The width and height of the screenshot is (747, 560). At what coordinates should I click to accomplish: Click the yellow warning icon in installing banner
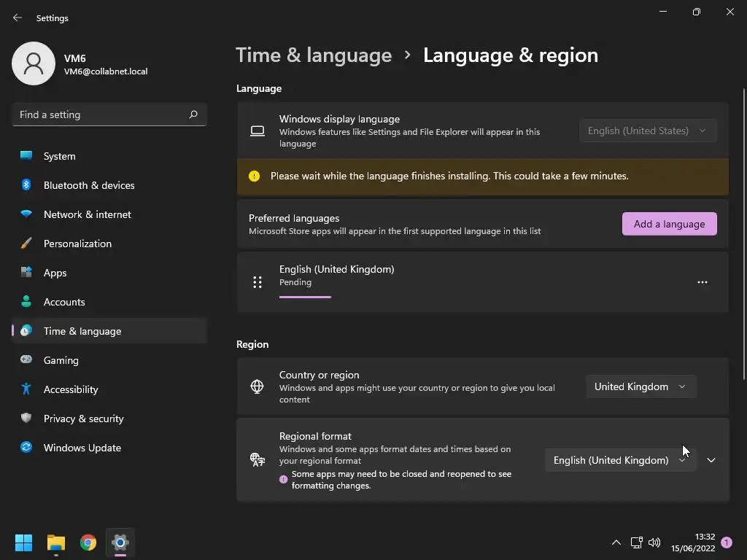click(255, 176)
